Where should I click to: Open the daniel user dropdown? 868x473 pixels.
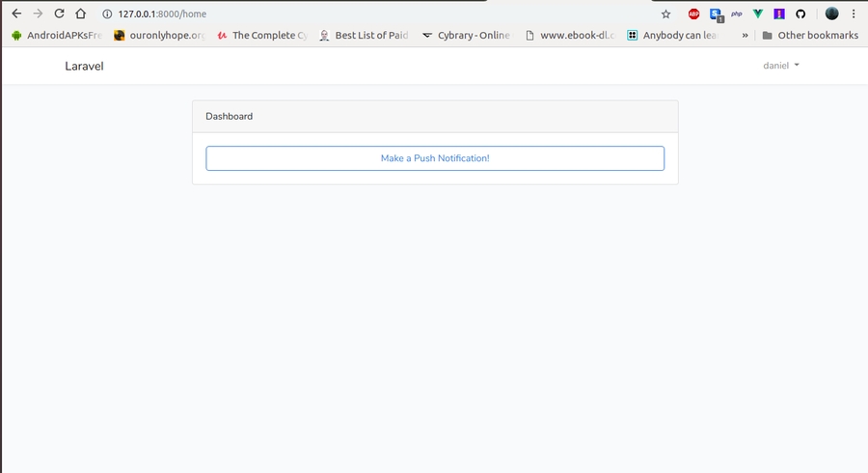pyautogui.click(x=781, y=66)
